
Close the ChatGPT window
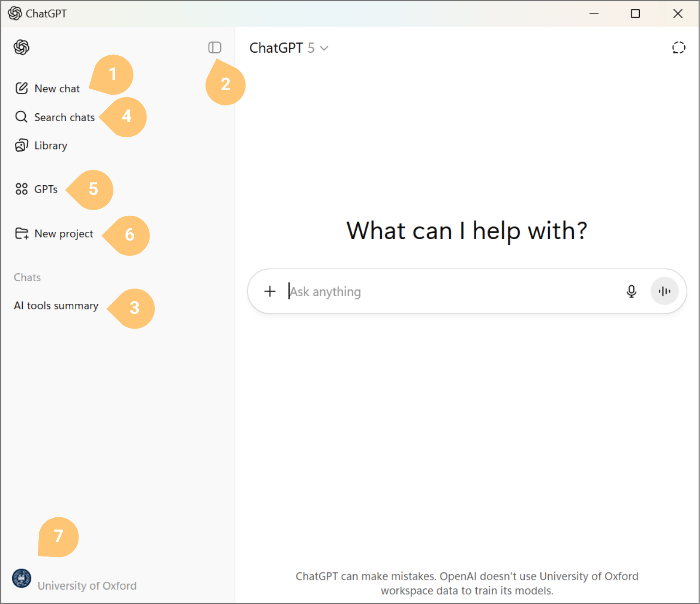point(678,14)
